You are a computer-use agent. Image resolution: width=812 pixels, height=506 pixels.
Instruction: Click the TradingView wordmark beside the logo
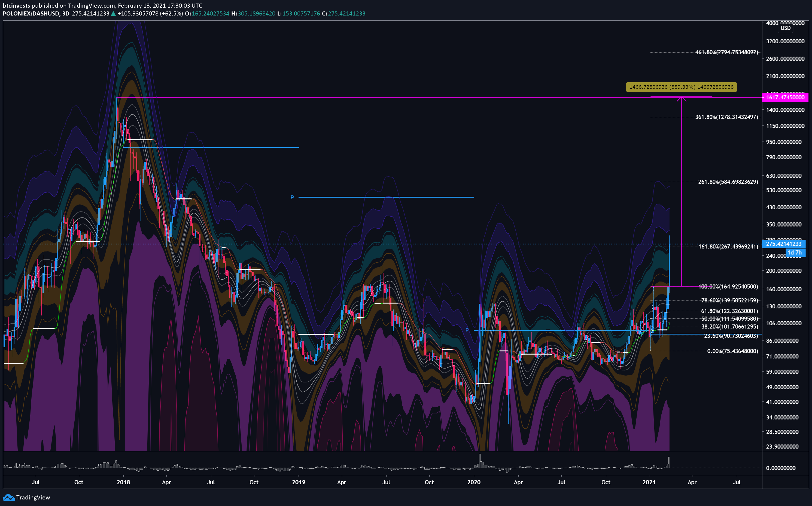pyautogui.click(x=33, y=498)
